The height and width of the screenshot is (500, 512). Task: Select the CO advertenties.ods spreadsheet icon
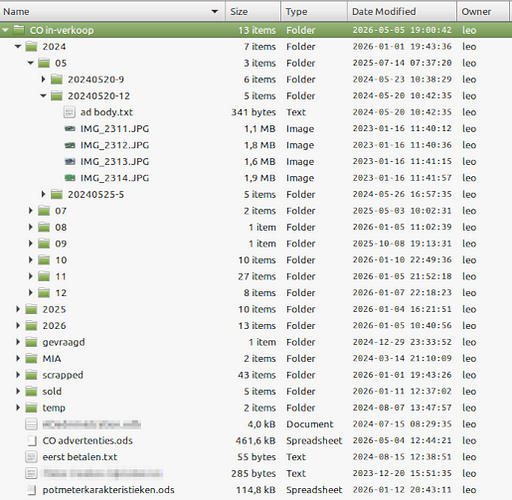click(x=31, y=441)
